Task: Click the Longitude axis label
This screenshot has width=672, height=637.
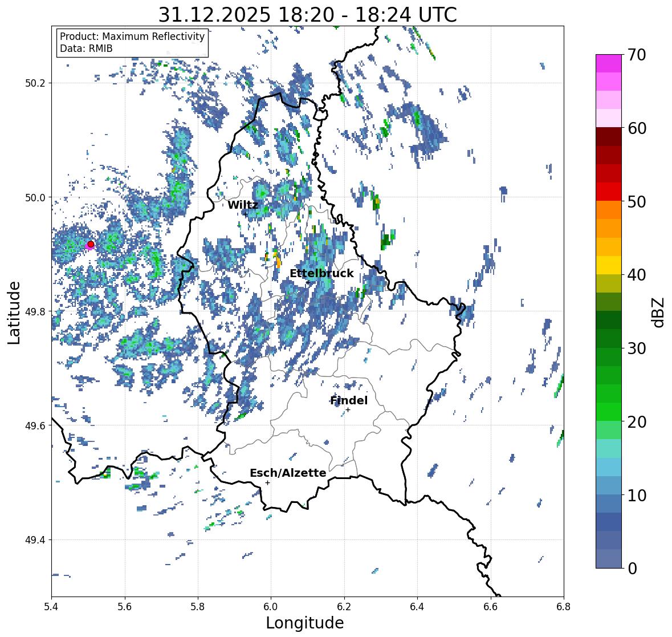Action: click(305, 623)
